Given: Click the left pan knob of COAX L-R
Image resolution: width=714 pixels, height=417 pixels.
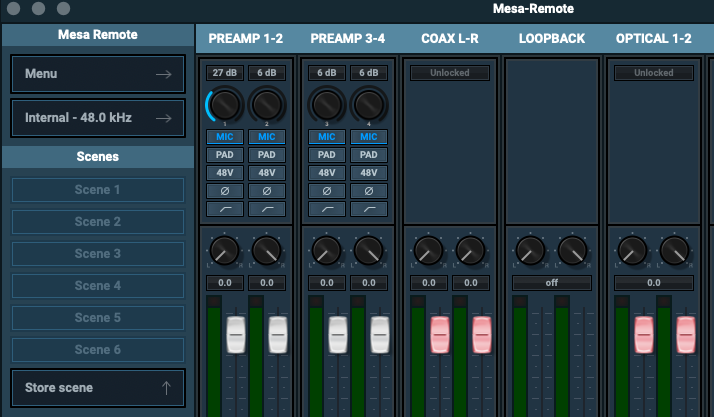Looking at the screenshot, I should point(428,250).
